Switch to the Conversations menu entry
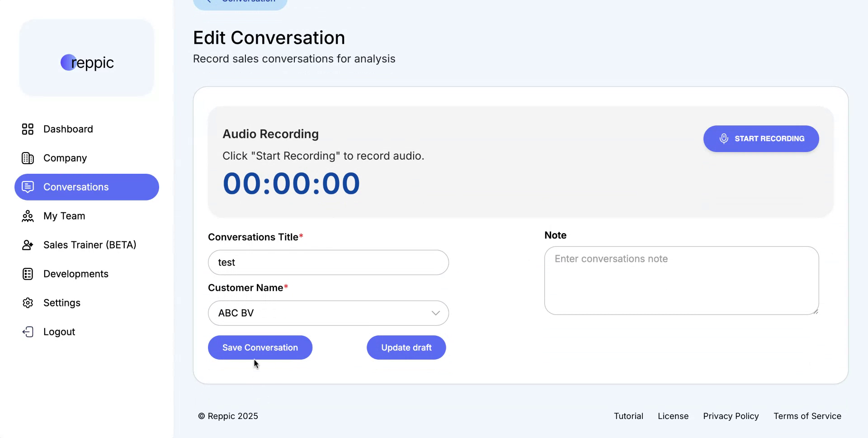This screenshot has height=438, width=868. 75,187
